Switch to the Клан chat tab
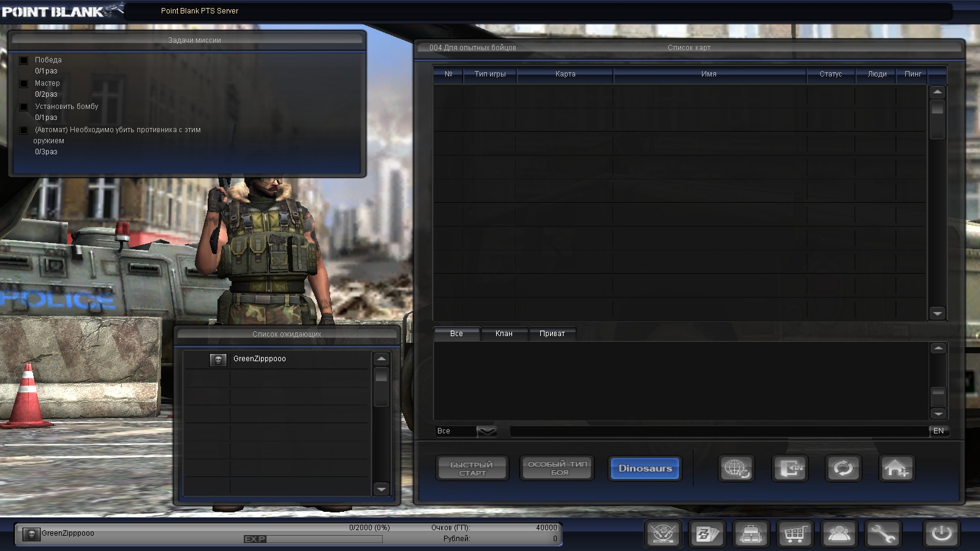Viewport: 980px width, 551px height. pyautogui.click(x=503, y=334)
